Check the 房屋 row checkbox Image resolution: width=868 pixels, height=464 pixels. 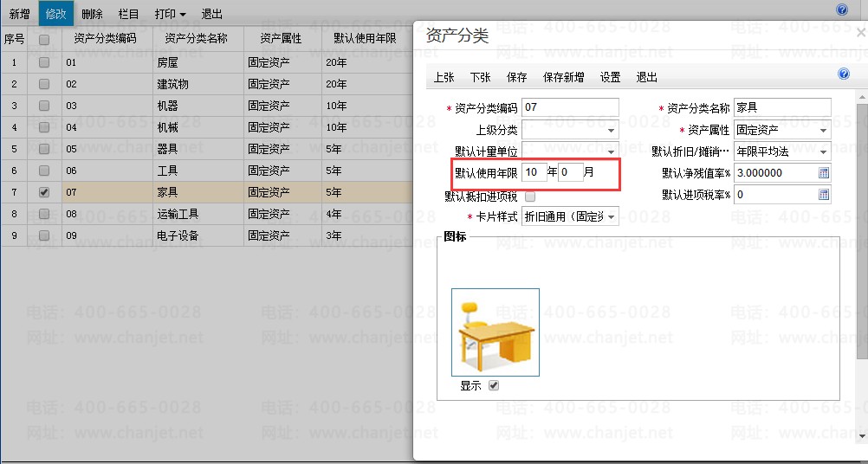pyautogui.click(x=44, y=62)
